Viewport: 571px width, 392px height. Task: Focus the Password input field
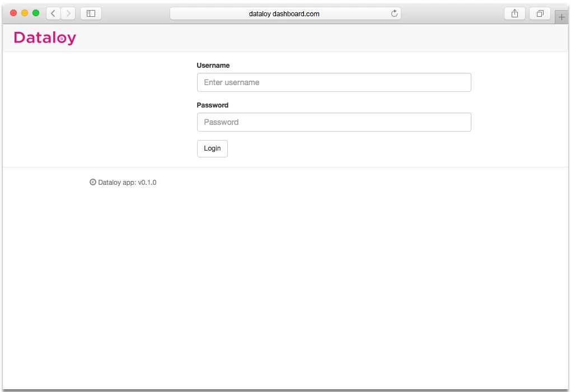click(334, 122)
